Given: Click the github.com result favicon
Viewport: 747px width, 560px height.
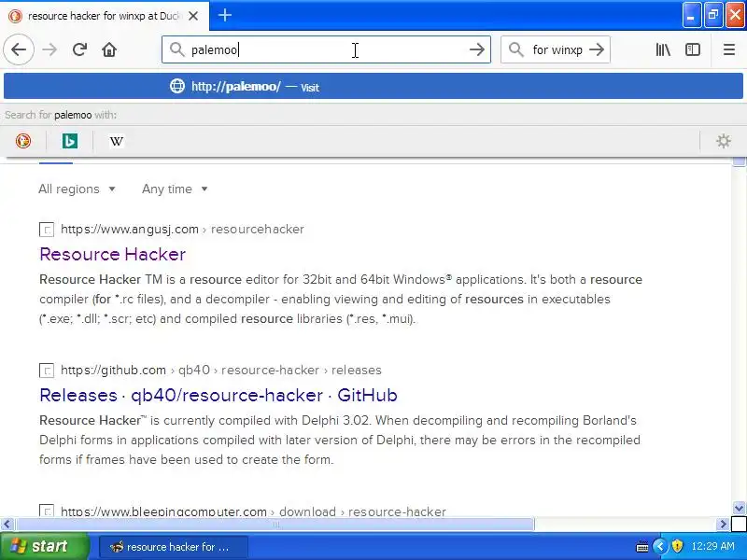Looking at the screenshot, I should [46, 371].
